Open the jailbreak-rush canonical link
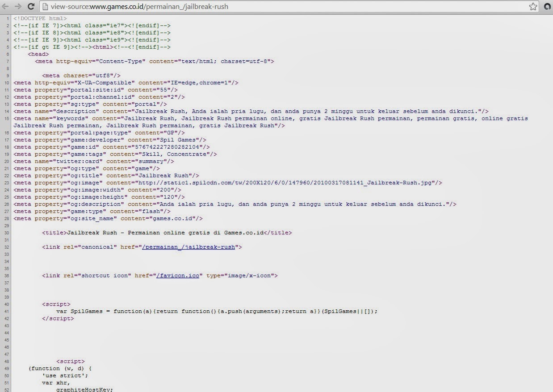Screen dimensions: 553x392 (x=188, y=247)
